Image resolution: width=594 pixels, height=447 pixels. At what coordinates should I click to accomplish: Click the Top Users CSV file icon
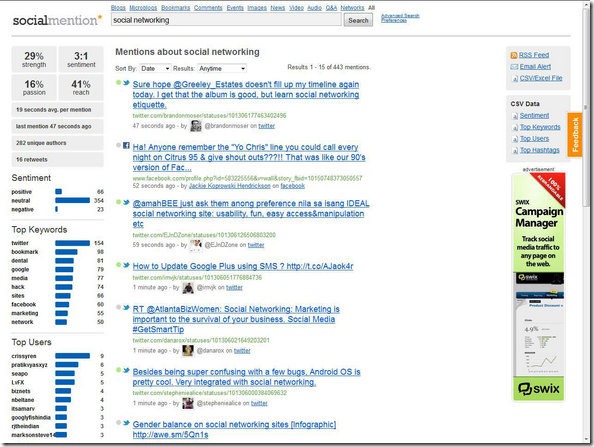(515, 139)
